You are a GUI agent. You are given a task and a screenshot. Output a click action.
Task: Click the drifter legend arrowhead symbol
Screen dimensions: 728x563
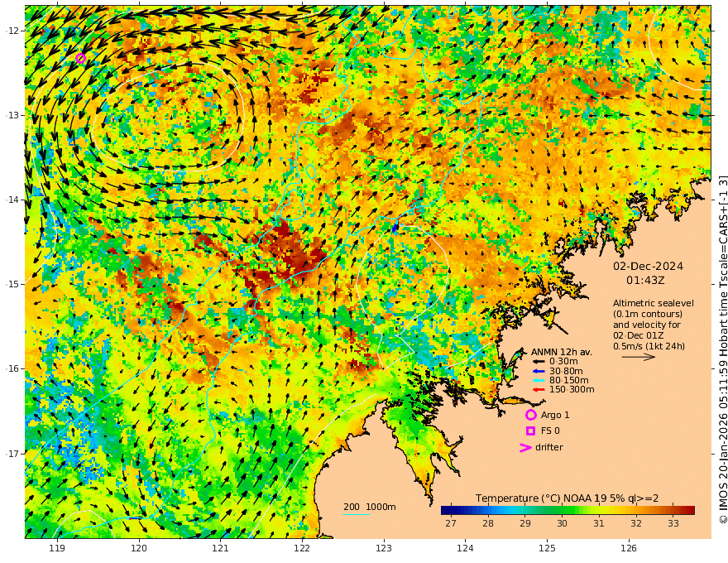525,447
